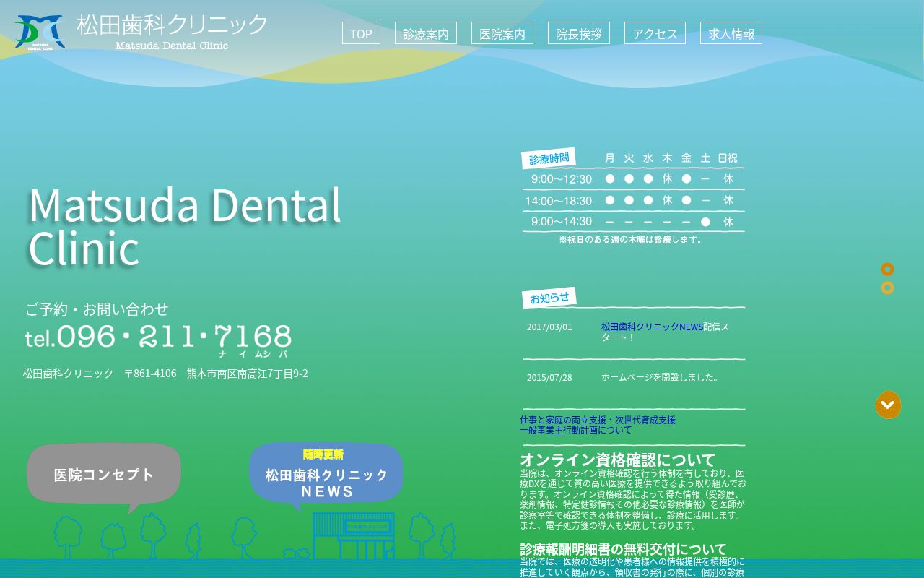This screenshot has width=924, height=578.
Task: Click the orange down-arrow scroll button
Action: (889, 405)
